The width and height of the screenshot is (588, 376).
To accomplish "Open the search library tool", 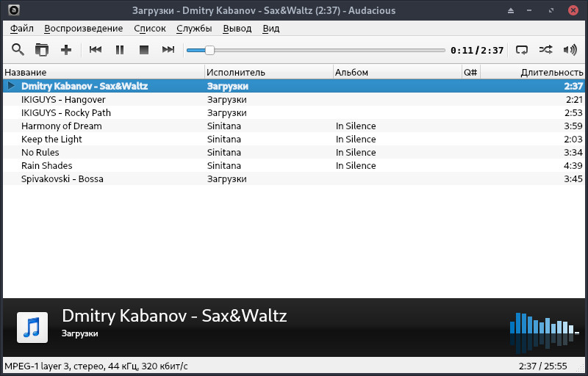I will (18, 49).
